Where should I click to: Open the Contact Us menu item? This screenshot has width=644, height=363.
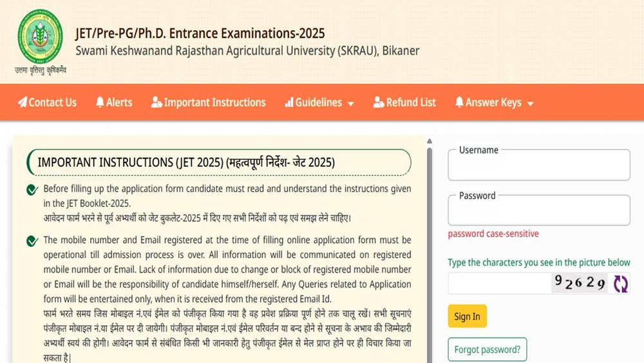point(47,103)
